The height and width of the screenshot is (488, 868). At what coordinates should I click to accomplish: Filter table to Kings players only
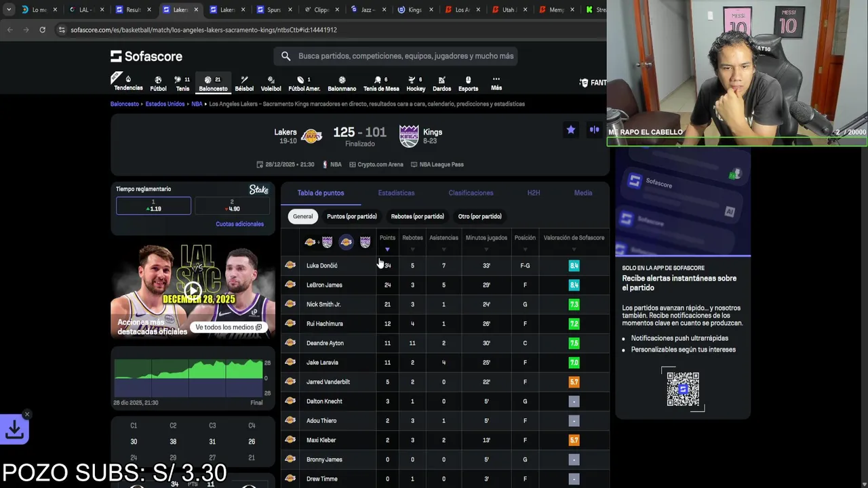coord(365,242)
